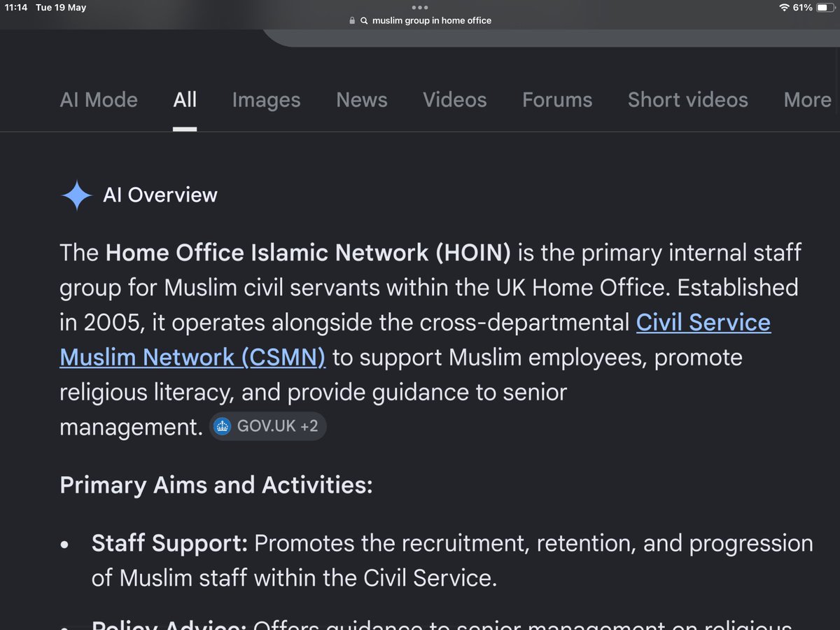Tap the padlock icon in address bar
The width and height of the screenshot is (840, 630).
coord(352,21)
